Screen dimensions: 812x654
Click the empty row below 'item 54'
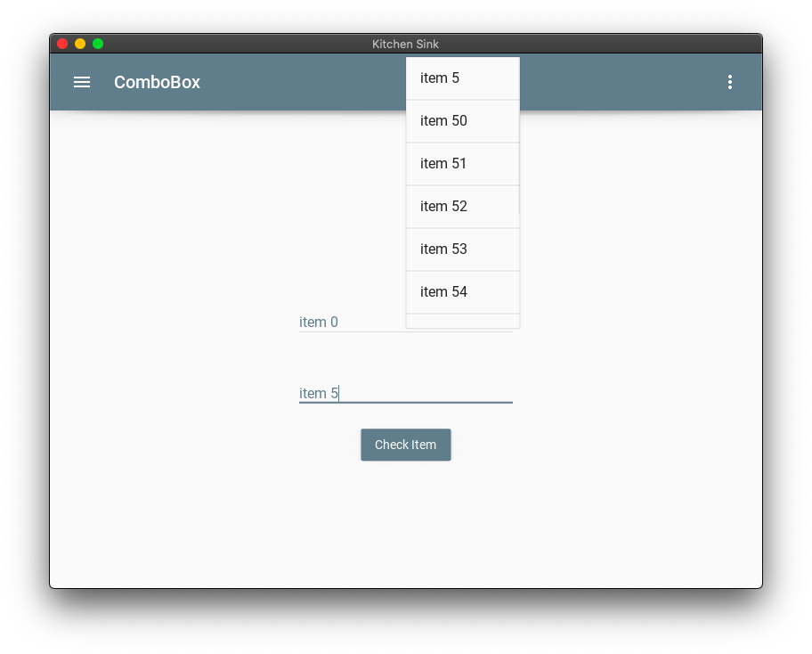tap(462, 321)
